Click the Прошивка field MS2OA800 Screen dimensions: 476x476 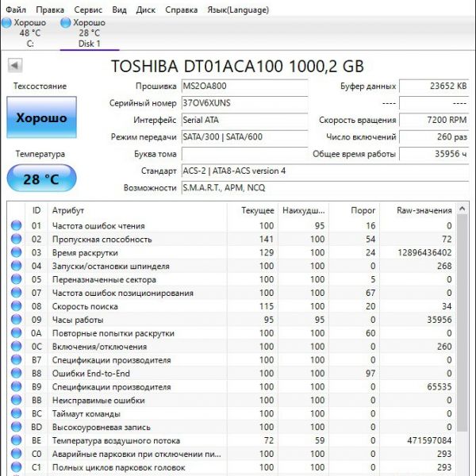point(244,86)
